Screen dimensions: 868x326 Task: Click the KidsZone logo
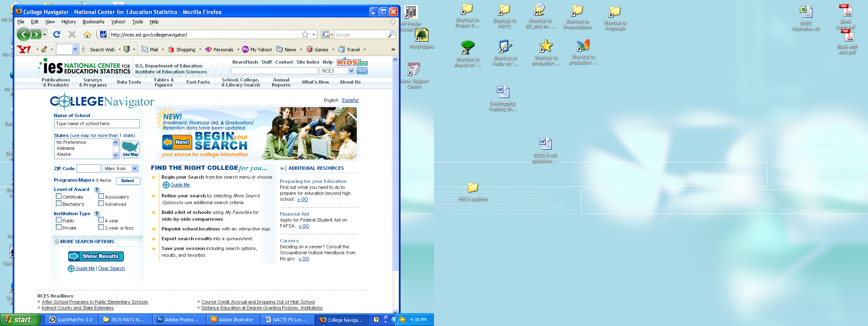click(x=352, y=62)
